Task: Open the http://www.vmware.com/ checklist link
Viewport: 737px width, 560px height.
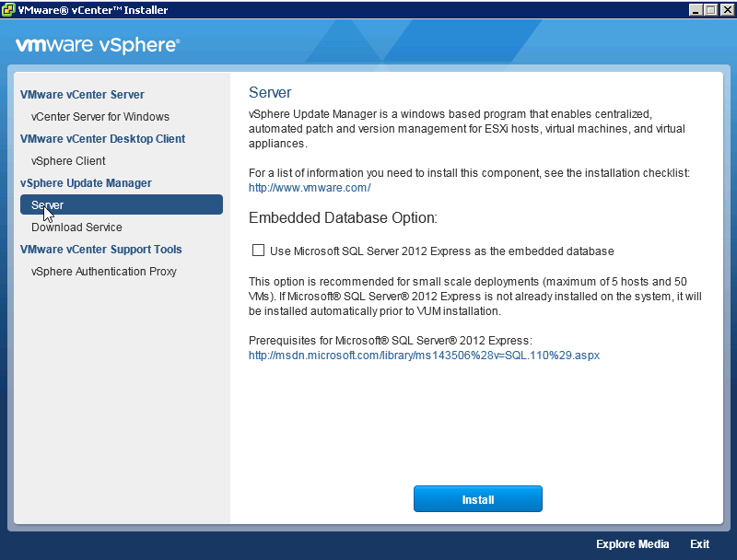Action: [310, 188]
